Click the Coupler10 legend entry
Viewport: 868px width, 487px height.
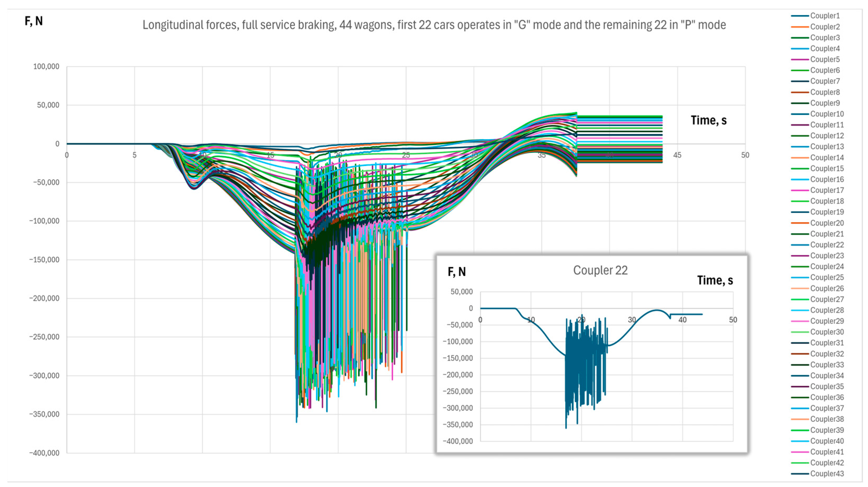point(827,114)
